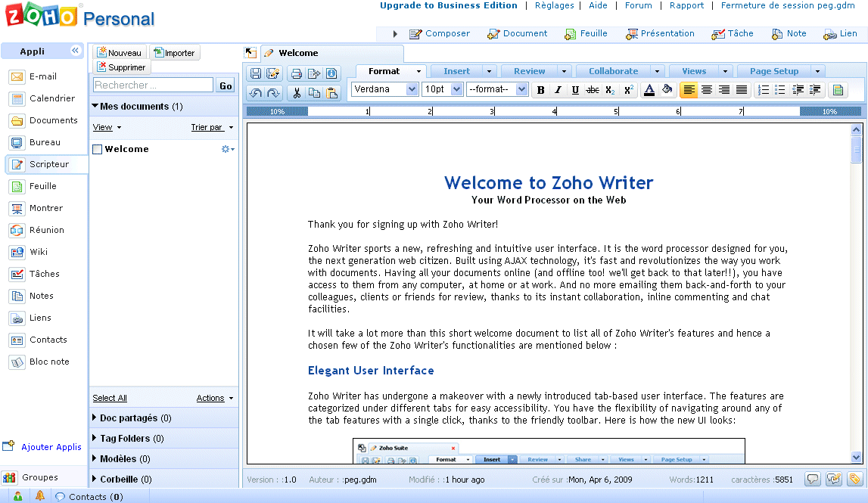The width and height of the screenshot is (868, 503).
Task: Open the Insert tab dropdown arrow
Action: click(x=489, y=71)
